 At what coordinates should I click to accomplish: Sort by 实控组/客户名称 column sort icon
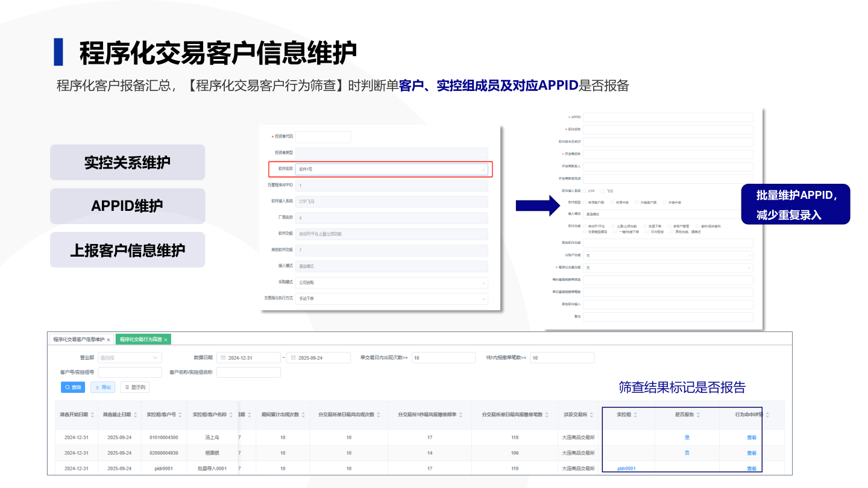coord(231,415)
